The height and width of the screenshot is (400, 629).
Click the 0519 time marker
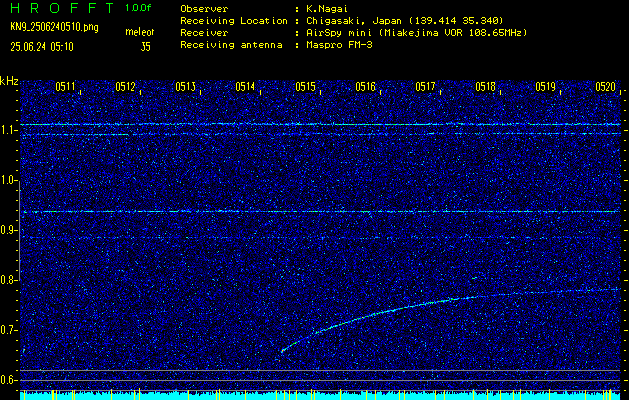point(546,86)
